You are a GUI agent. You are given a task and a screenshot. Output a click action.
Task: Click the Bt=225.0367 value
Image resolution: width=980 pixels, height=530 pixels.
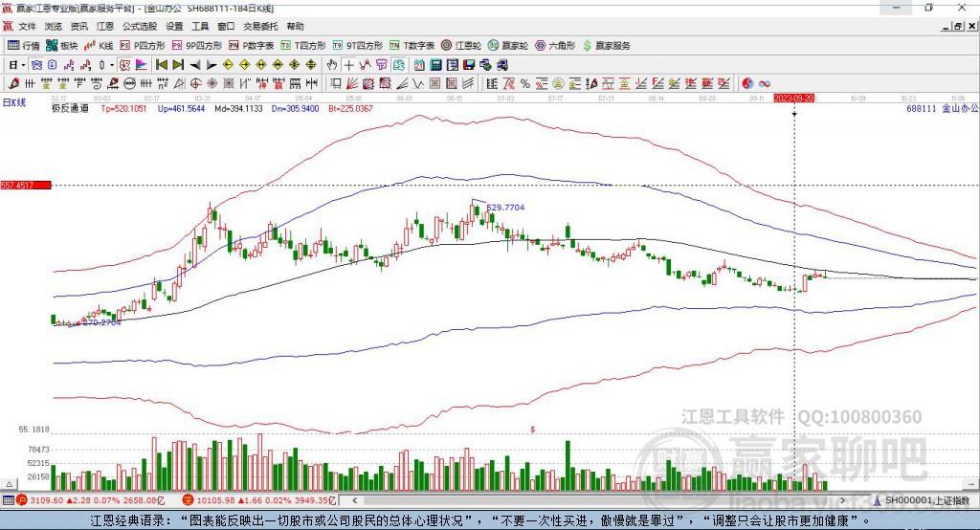point(350,109)
